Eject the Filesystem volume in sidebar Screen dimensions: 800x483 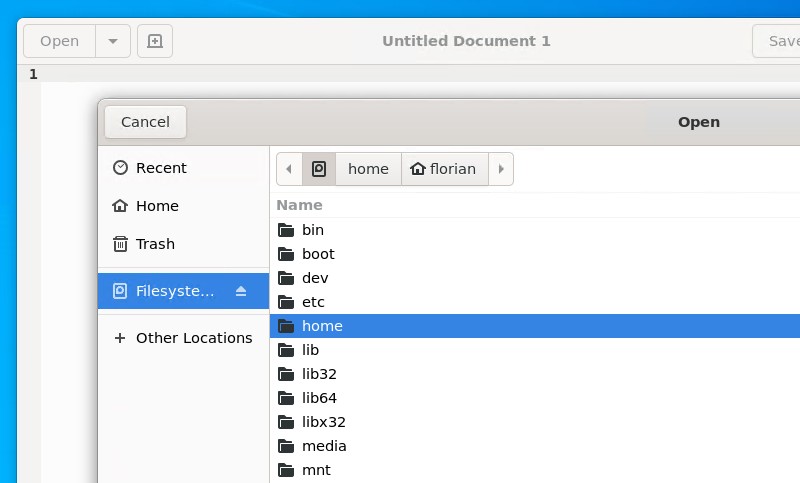point(241,291)
